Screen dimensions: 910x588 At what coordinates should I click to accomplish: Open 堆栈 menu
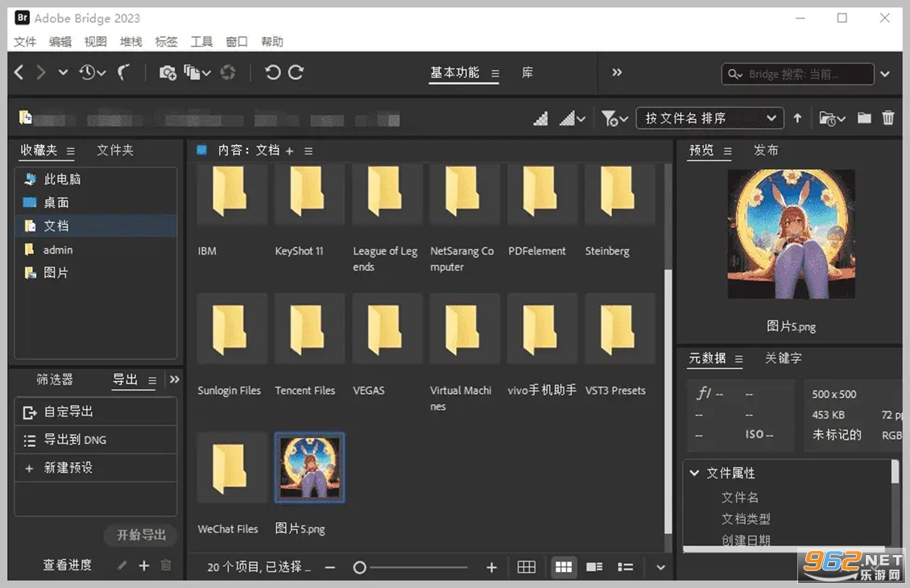[131, 42]
